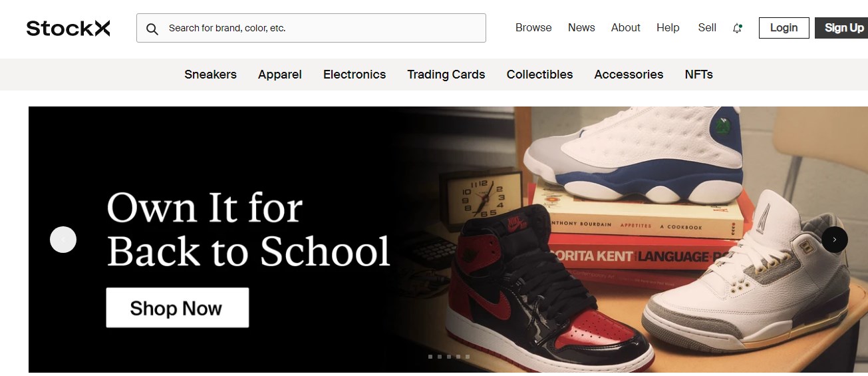
Task: Open the NFTs category
Action: [699, 75]
